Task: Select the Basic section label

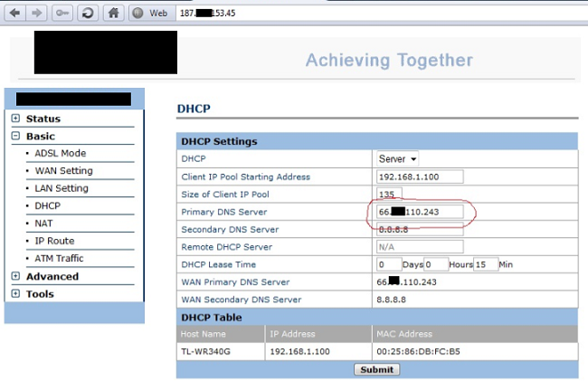Action: click(x=41, y=136)
